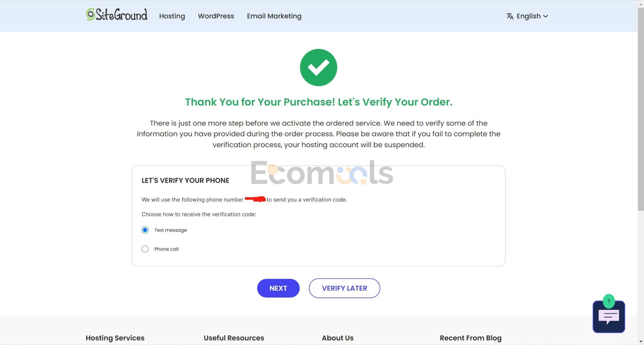The height and width of the screenshot is (345, 644).
Task: Choose the Phone call radio option
Action: click(x=145, y=249)
